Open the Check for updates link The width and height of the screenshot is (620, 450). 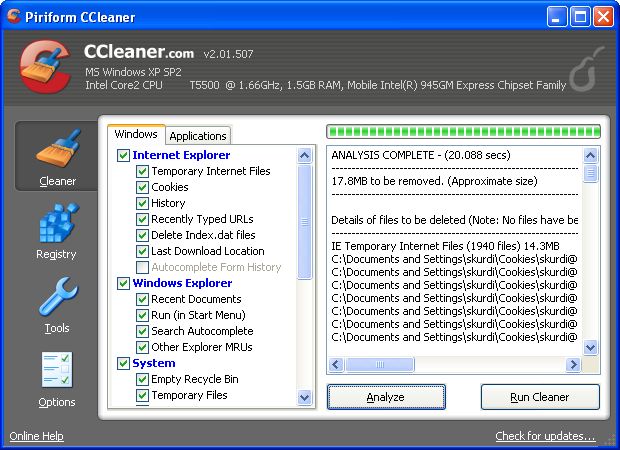pos(545,436)
